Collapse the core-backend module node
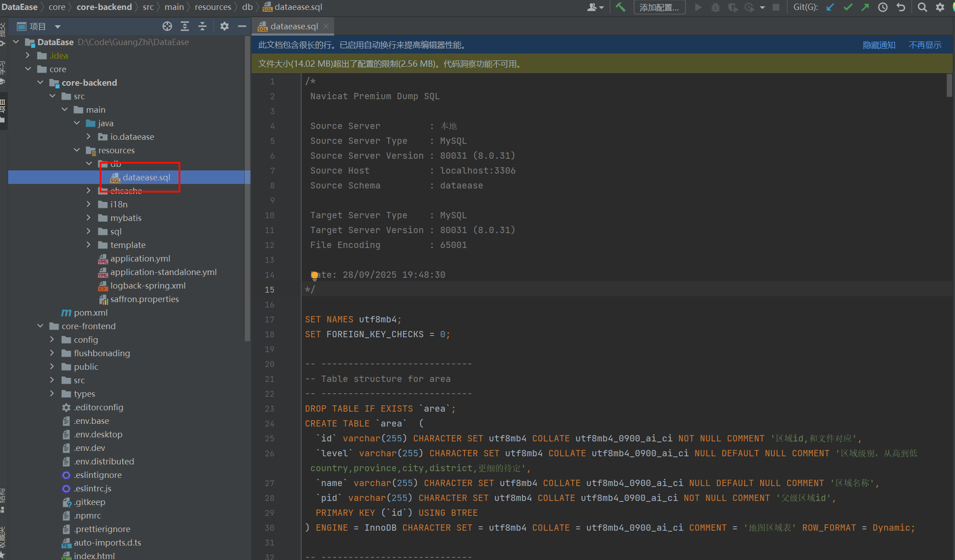This screenshot has height=560, width=955. coord(41,83)
